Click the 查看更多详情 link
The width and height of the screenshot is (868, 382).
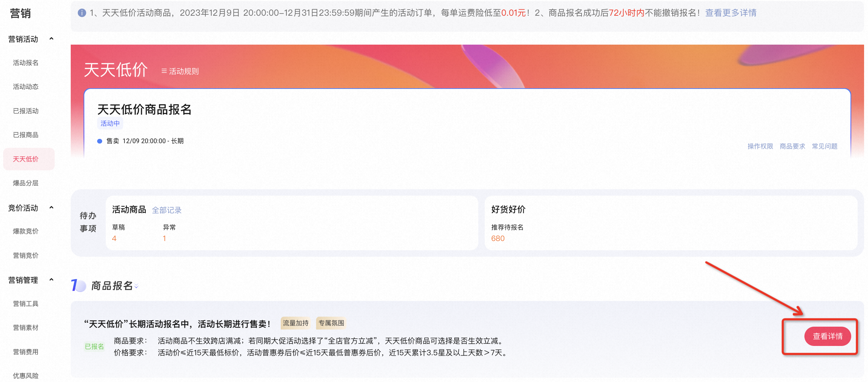[731, 13]
